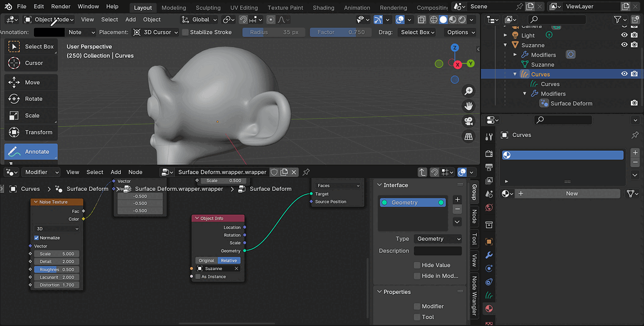The image size is (644, 326).
Task: Open the Node Wrangler sidebar tab
Action: (474, 295)
